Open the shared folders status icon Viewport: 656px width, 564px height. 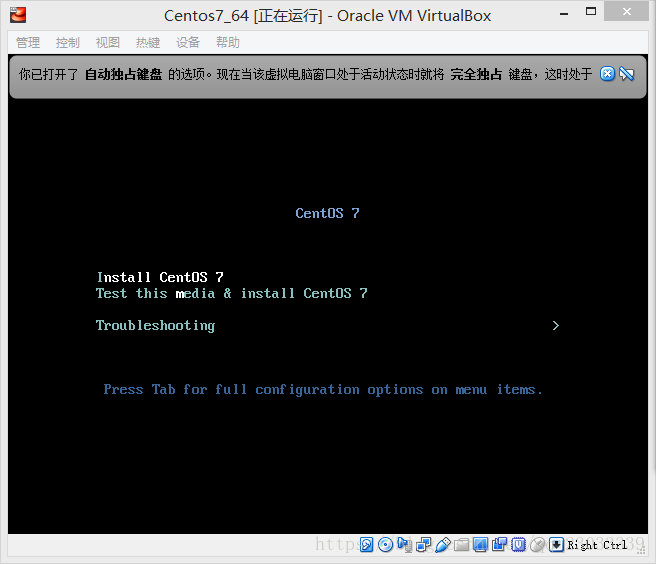point(461,544)
